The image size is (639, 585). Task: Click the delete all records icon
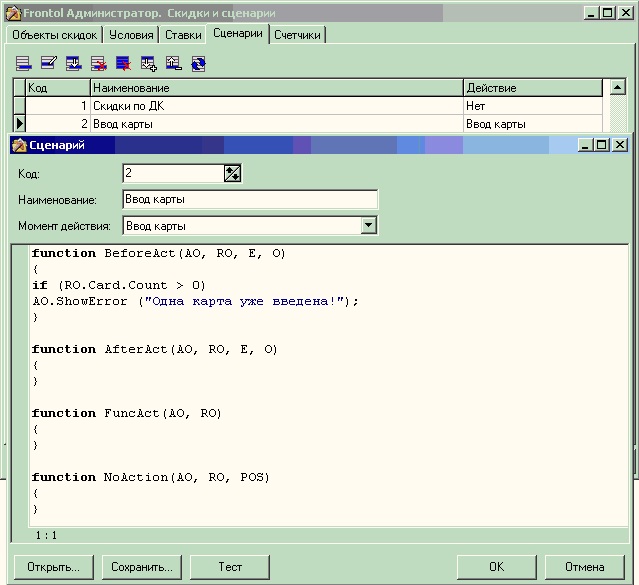click(123, 63)
